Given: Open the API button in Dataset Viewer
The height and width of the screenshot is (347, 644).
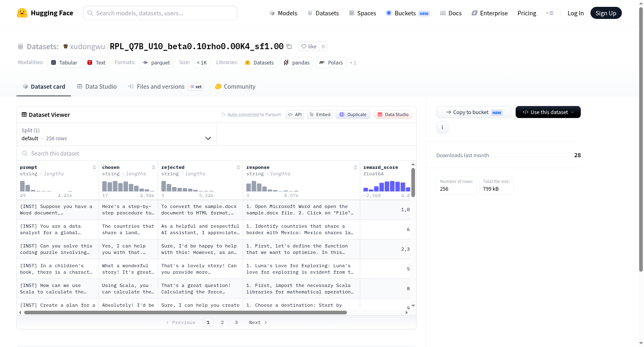Looking at the screenshot, I should pos(295,114).
